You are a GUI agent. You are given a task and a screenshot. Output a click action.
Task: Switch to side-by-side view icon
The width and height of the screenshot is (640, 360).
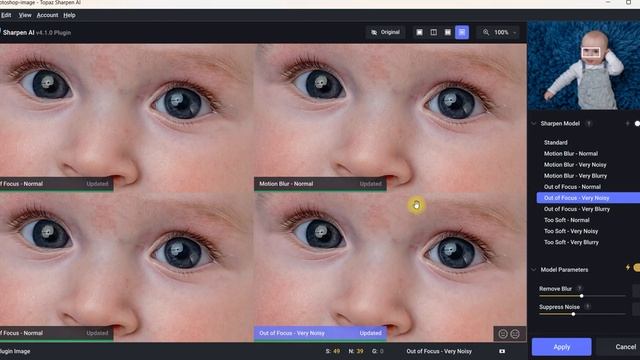[x=448, y=32]
